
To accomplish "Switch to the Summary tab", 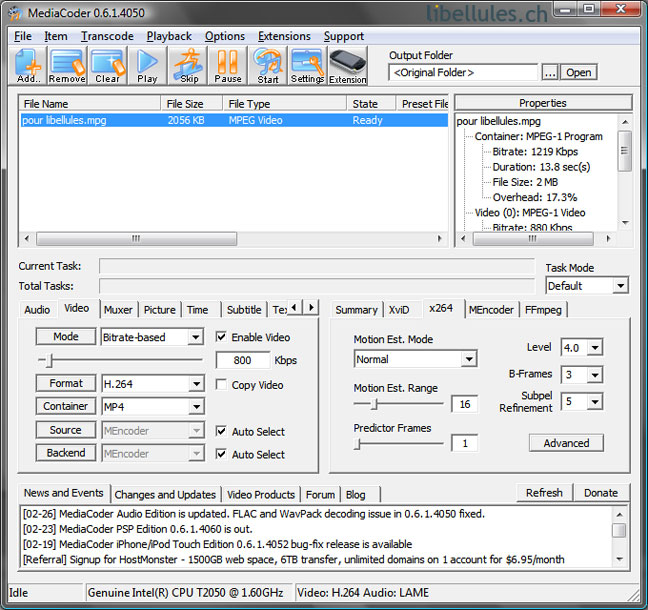I will click(356, 310).
